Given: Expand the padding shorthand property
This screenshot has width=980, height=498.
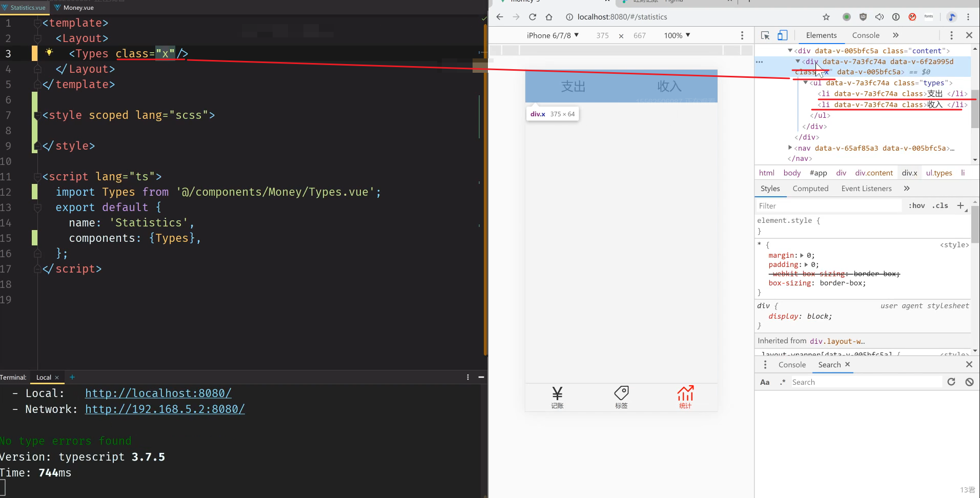Looking at the screenshot, I should click(806, 264).
